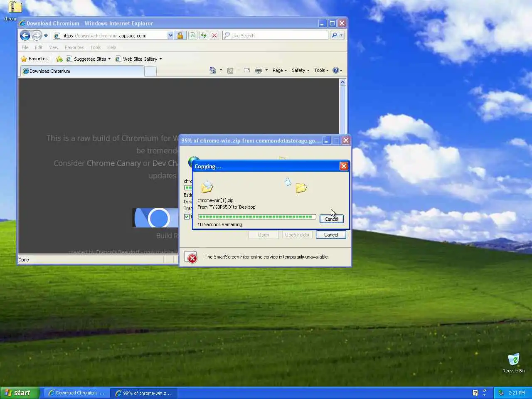Image resolution: width=532 pixels, height=399 pixels.
Task: Click the Read Mail envelope icon
Action: point(247,70)
